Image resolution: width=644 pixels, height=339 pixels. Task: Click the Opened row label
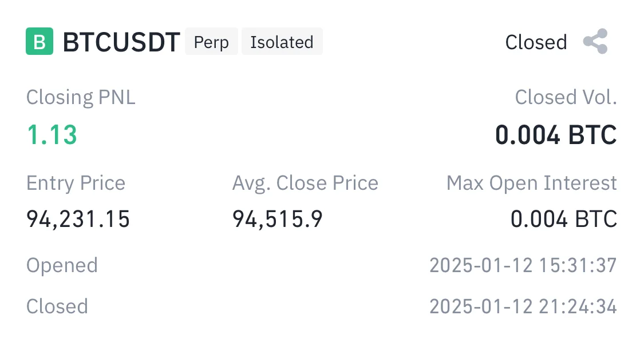coord(62,265)
